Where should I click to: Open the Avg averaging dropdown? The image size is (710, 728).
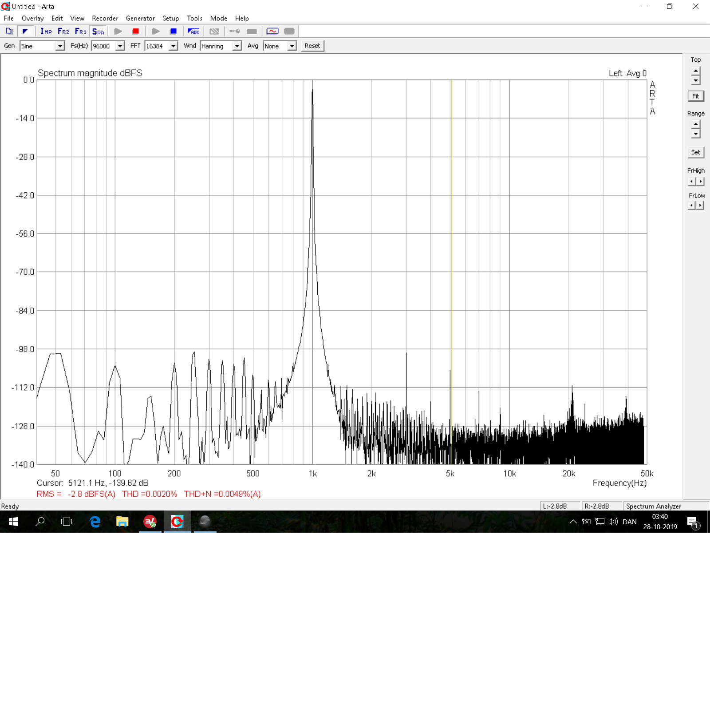[x=292, y=46]
